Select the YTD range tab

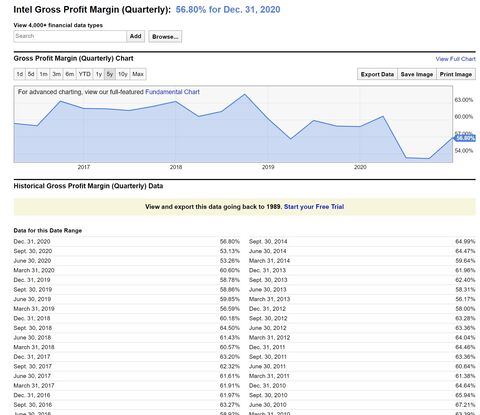pos(85,74)
